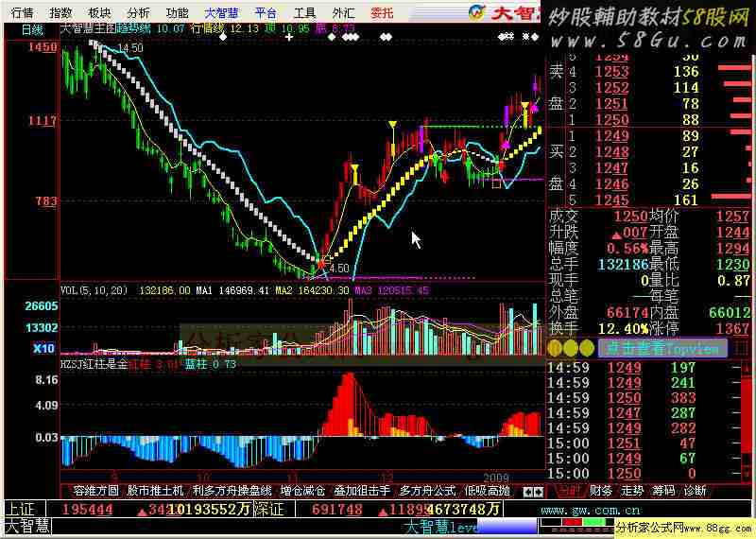Screen dimensions: 756x539
Task: Select the 股市推土机 indicator tab
Action: click(155, 491)
